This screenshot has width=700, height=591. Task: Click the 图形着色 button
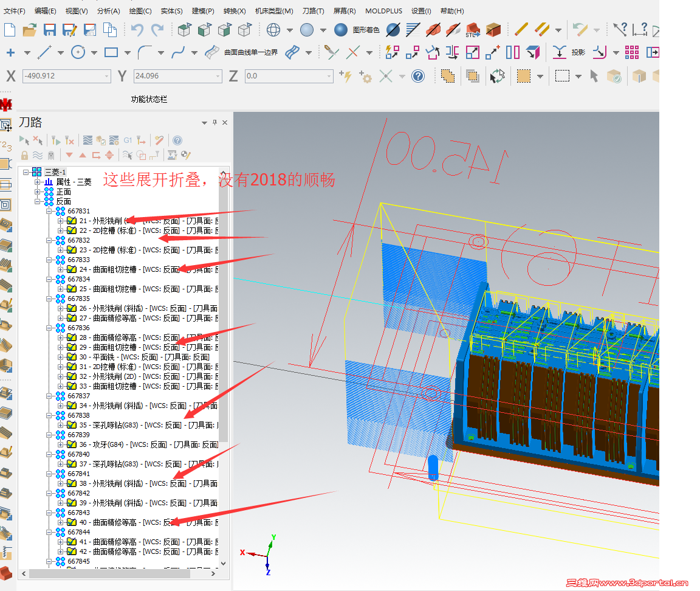click(x=366, y=30)
